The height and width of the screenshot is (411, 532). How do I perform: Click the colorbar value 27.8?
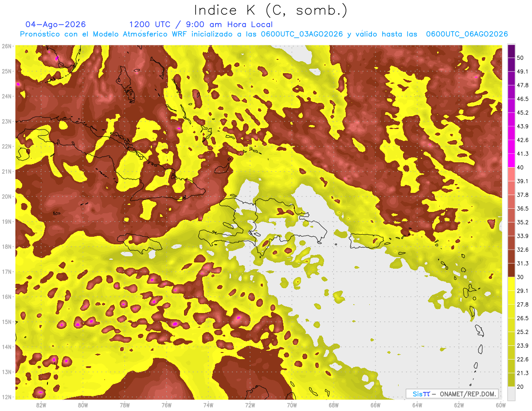click(x=523, y=305)
